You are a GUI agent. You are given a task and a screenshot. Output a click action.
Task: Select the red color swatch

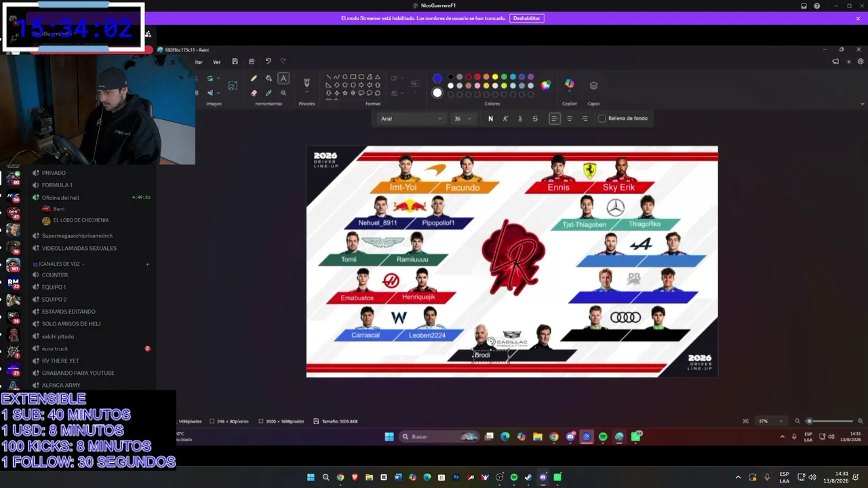[x=477, y=77]
